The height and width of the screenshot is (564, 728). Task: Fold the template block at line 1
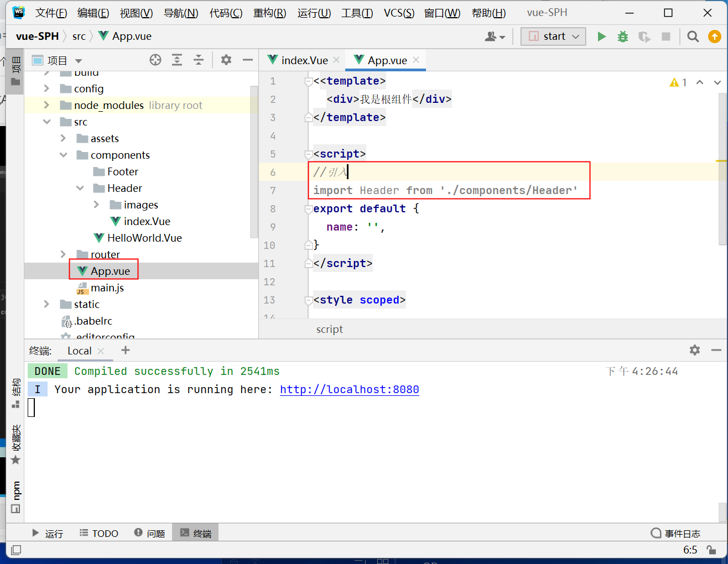[x=309, y=81]
